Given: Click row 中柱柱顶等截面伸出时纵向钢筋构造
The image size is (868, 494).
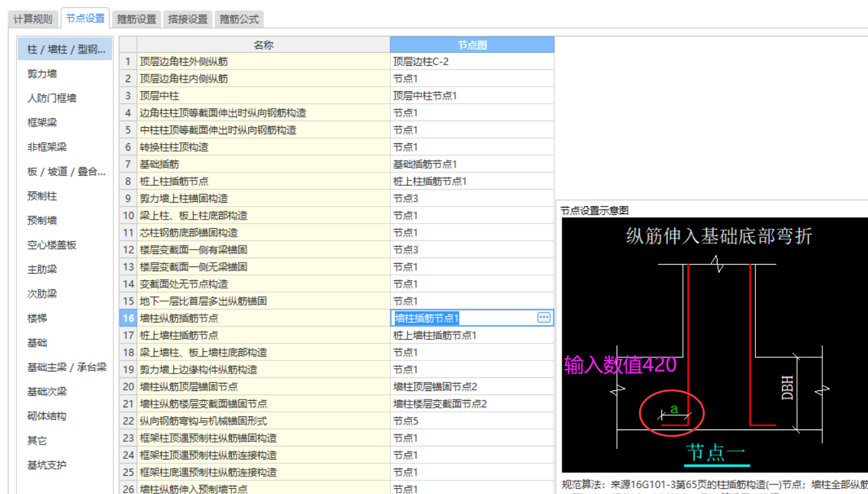Looking at the screenshot, I should coord(263,130).
